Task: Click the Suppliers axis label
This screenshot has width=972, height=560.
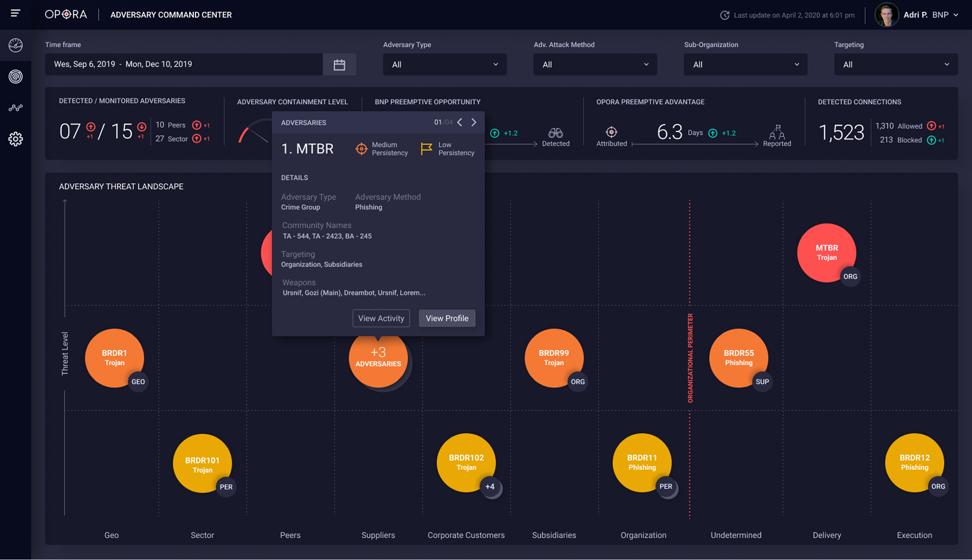Action: [378, 535]
